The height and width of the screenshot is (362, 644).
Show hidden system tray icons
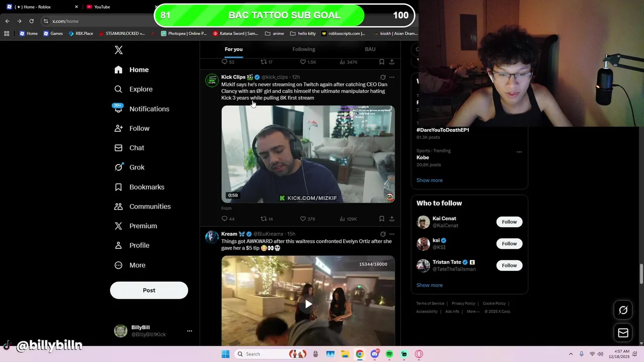pos(571,354)
